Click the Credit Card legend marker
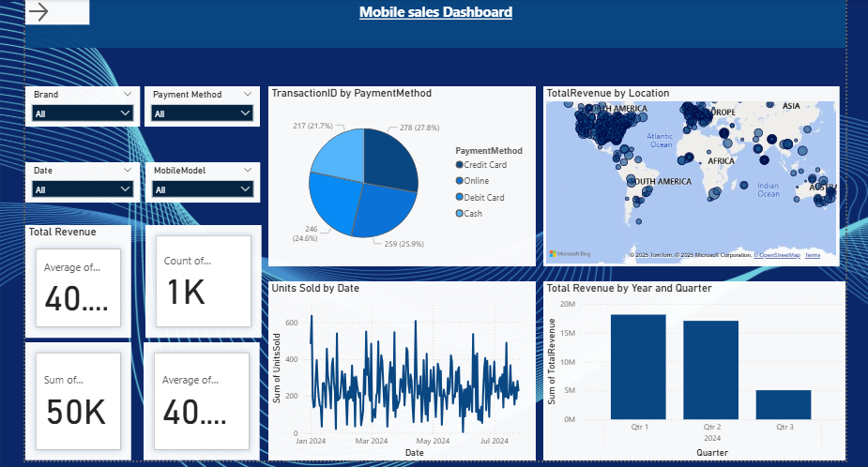 (x=459, y=165)
